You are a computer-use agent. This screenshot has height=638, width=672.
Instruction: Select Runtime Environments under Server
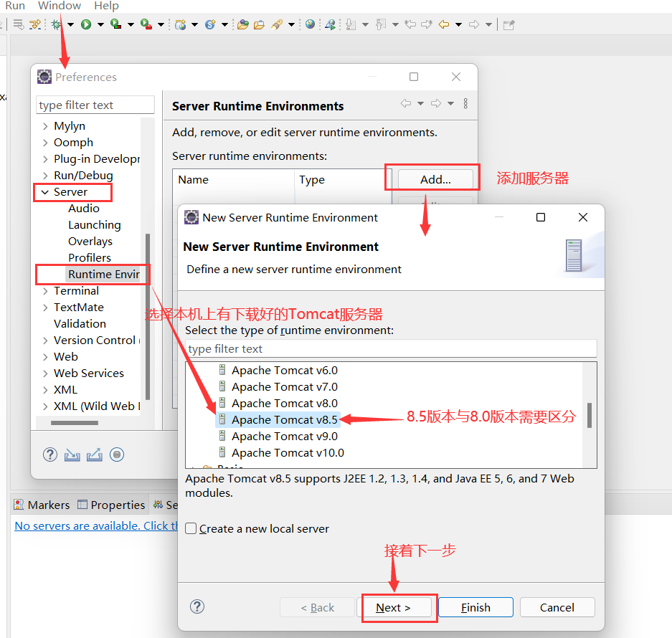pos(104,275)
